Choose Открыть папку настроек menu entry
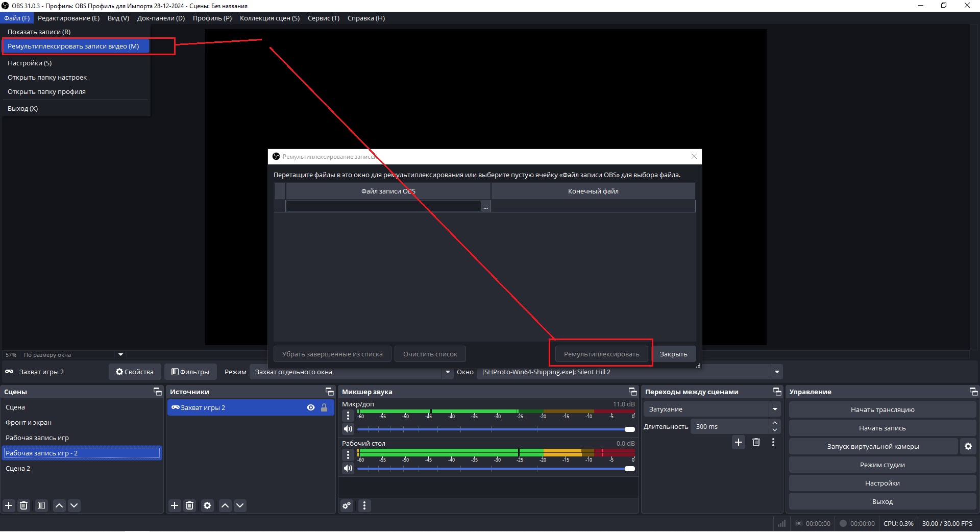The height and width of the screenshot is (532, 980). [76, 77]
